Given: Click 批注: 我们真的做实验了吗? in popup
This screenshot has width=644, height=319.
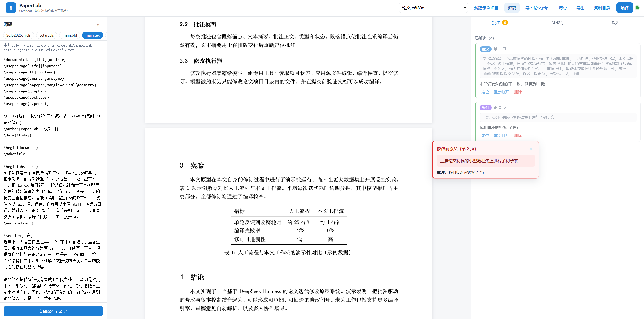Looking at the screenshot, I should (461, 172).
